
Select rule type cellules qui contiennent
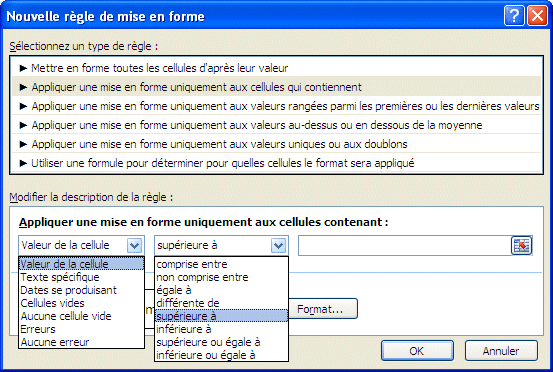coord(276,87)
